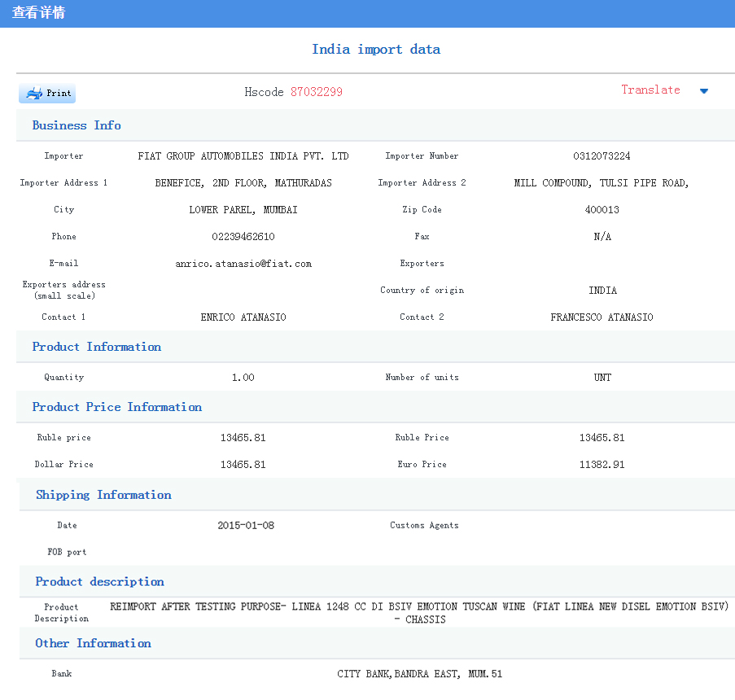The image size is (735, 700).
Task: Click the Other Information section header
Action: 93,643
